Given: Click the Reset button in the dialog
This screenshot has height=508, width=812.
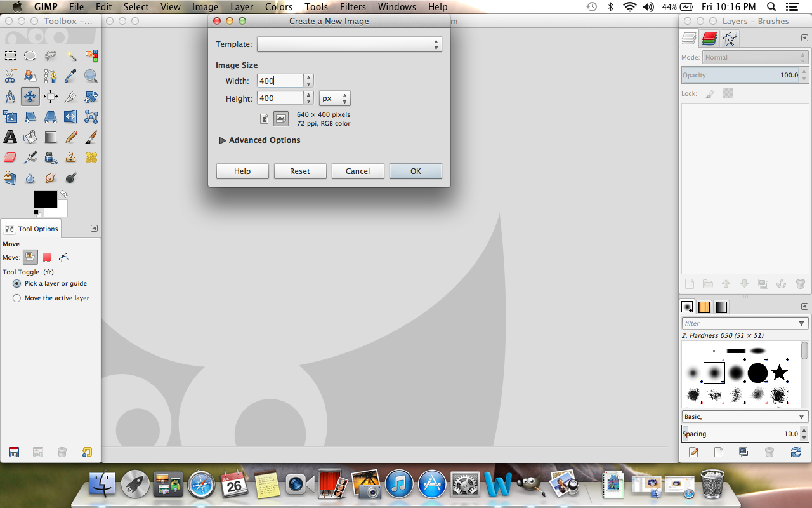Looking at the screenshot, I should point(300,171).
